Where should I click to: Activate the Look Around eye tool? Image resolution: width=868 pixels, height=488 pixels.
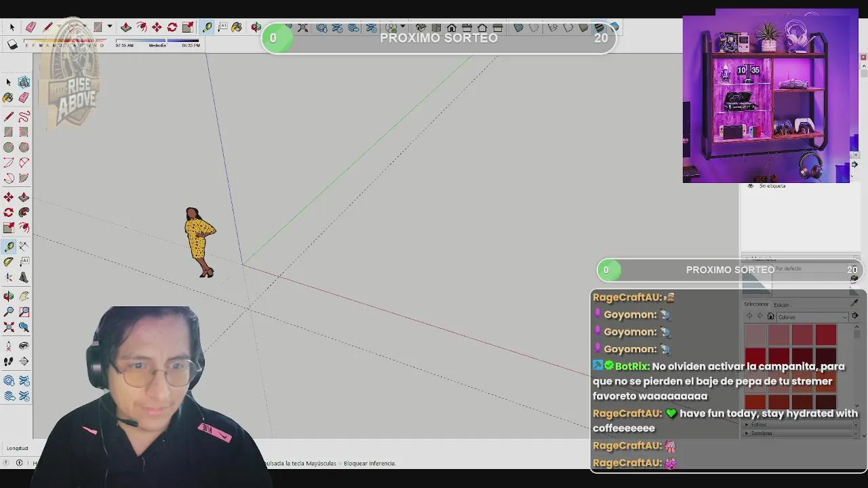[x=24, y=346]
